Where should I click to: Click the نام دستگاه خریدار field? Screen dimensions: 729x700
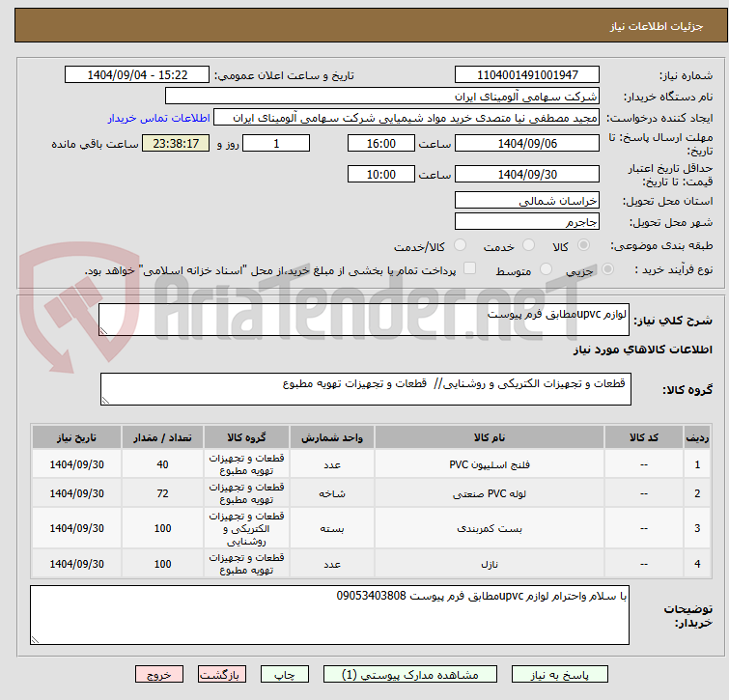pos(382,97)
